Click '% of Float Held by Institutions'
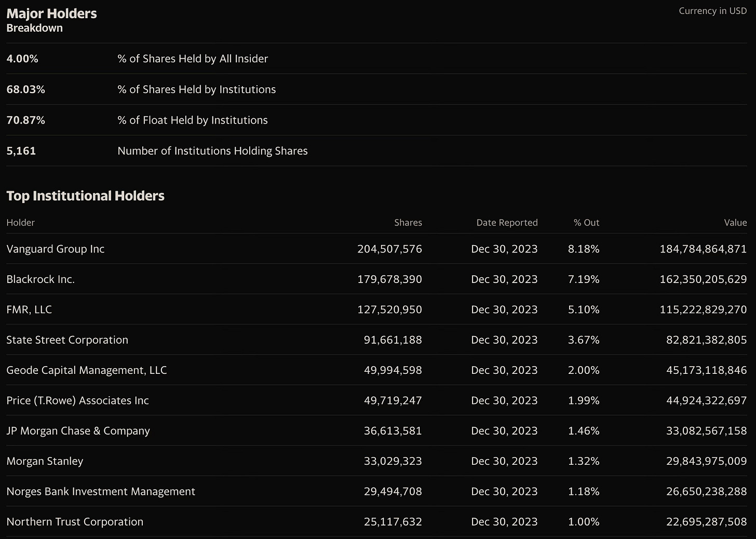This screenshot has height=539, width=756. tap(193, 120)
